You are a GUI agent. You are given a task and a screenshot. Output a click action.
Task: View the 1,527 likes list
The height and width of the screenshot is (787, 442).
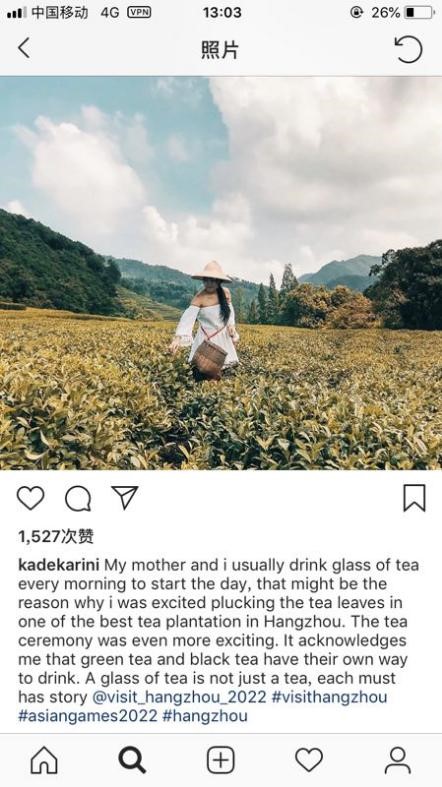[x=56, y=537]
